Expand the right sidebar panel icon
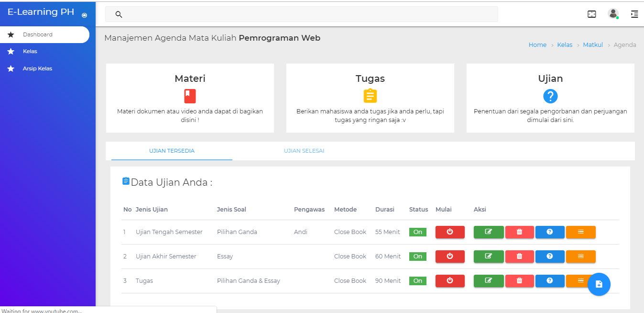 coord(634,14)
